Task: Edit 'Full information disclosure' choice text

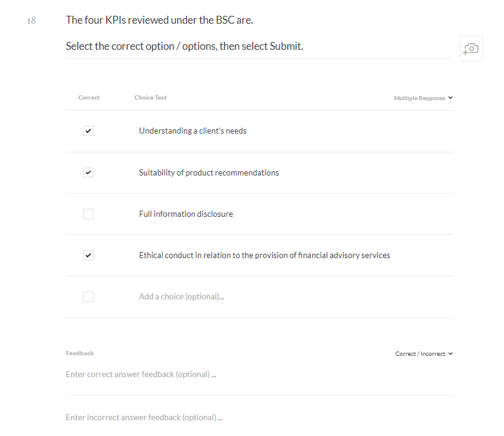Action: coord(186,214)
